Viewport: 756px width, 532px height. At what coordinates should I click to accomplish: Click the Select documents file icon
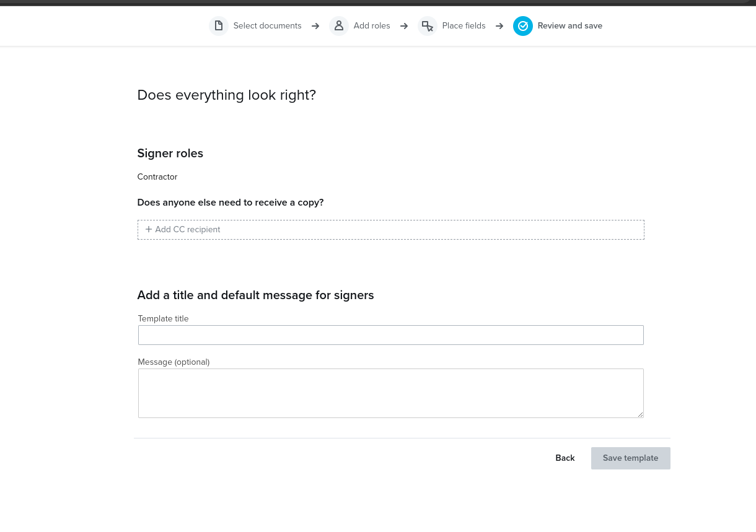218,26
